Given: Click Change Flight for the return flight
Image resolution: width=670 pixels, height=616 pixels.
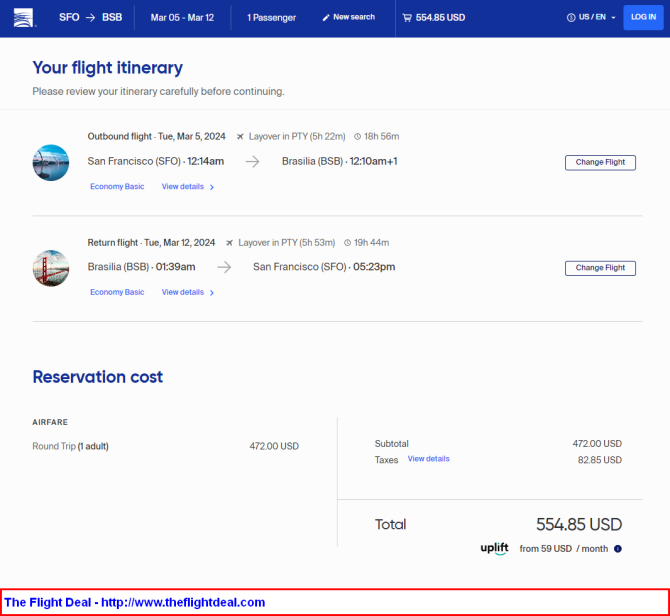Looking at the screenshot, I should pos(600,268).
